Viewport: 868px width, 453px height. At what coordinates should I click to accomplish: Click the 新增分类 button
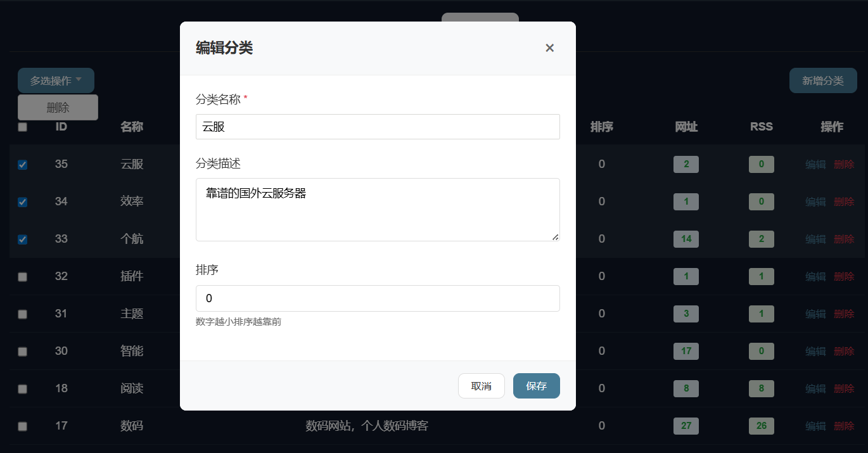(823, 80)
